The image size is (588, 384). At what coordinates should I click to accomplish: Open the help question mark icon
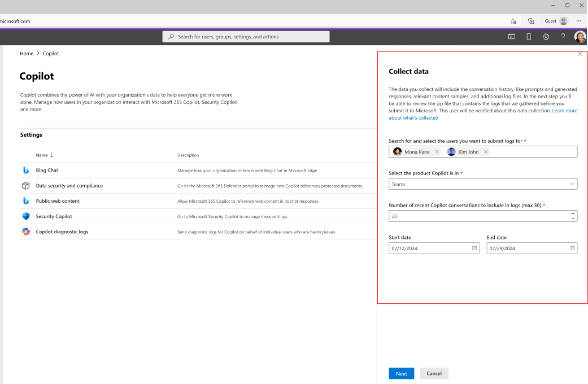click(563, 36)
